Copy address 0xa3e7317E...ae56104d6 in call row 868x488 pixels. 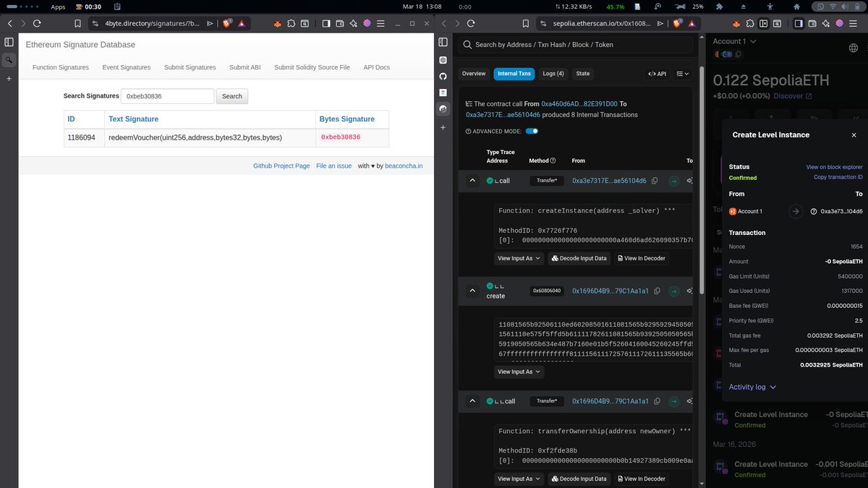[x=655, y=181]
